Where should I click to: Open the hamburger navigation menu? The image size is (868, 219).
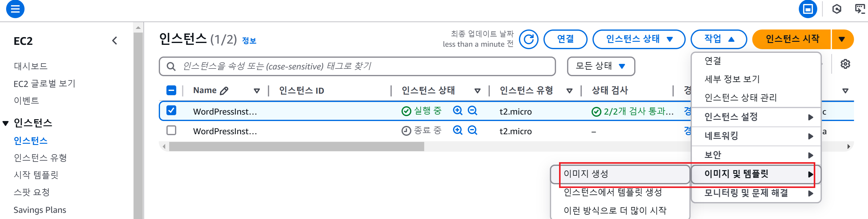[15, 9]
